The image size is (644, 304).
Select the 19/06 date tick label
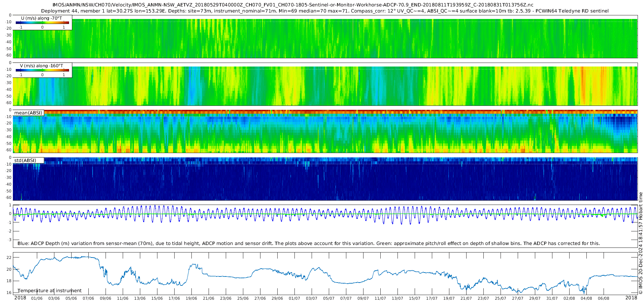click(191, 298)
